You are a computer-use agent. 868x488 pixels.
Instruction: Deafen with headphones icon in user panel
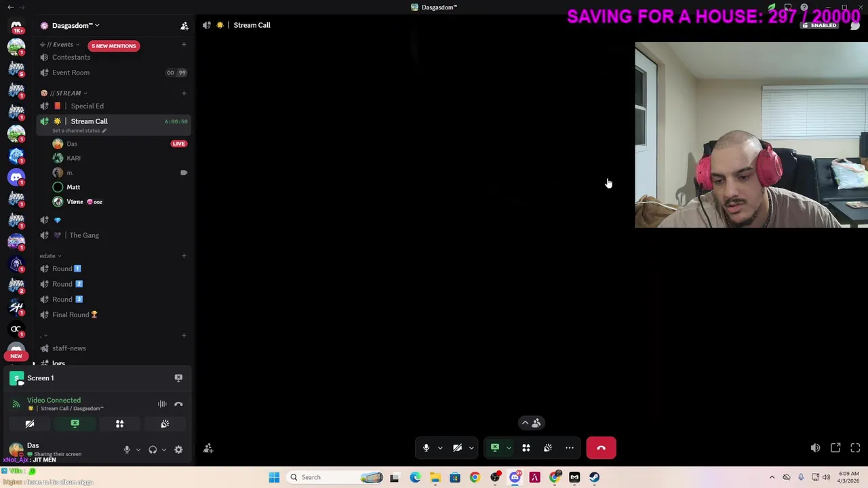(153, 450)
